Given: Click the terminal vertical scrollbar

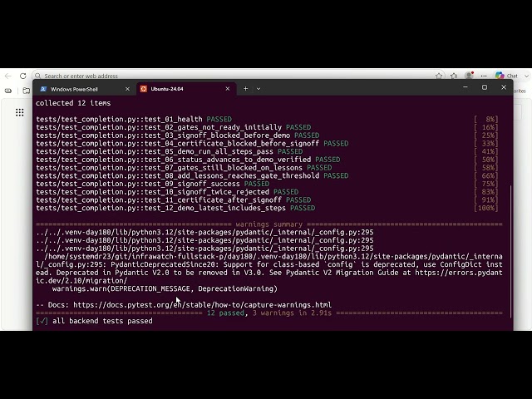Looking at the screenshot, I should click(510, 251).
